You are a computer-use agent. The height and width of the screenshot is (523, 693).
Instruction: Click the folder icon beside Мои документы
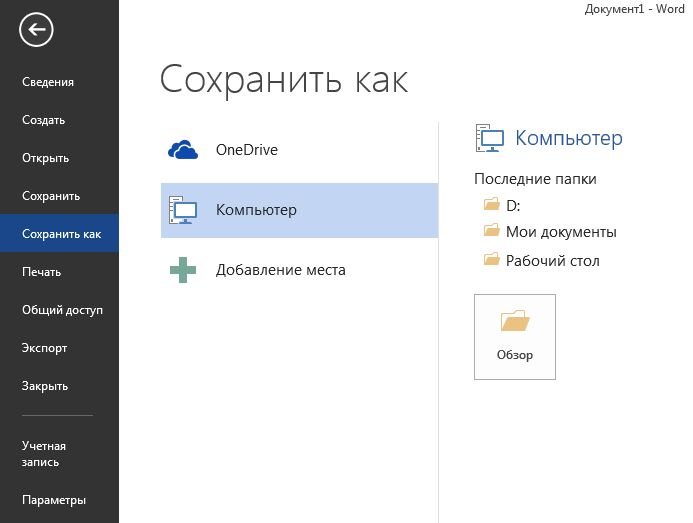(x=491, y=232)
